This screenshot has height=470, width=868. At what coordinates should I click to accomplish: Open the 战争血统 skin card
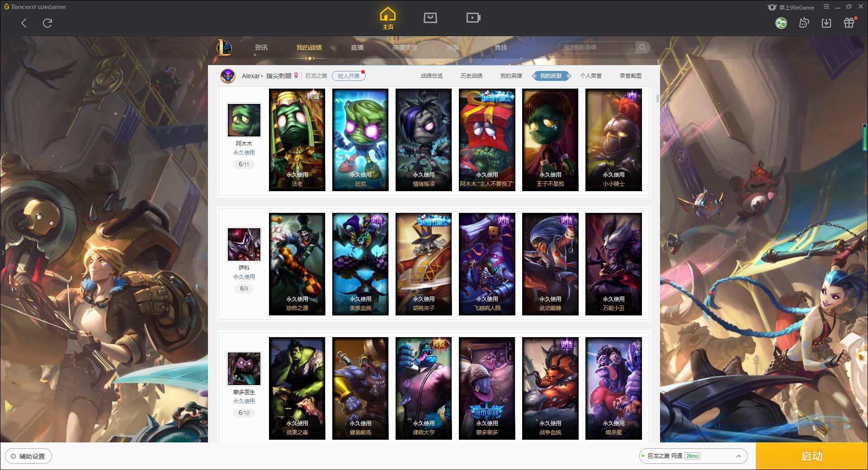click(550, 388)
